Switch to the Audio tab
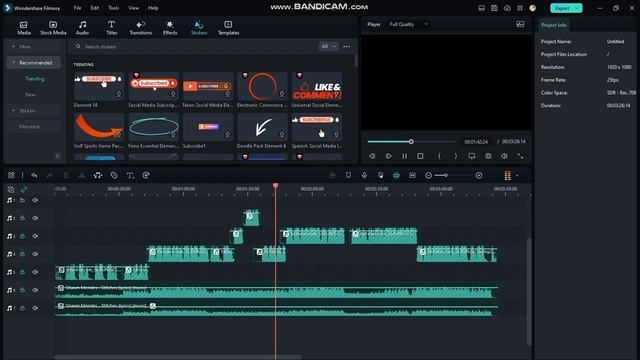640x360 pixels. click(x=82, y=28)
